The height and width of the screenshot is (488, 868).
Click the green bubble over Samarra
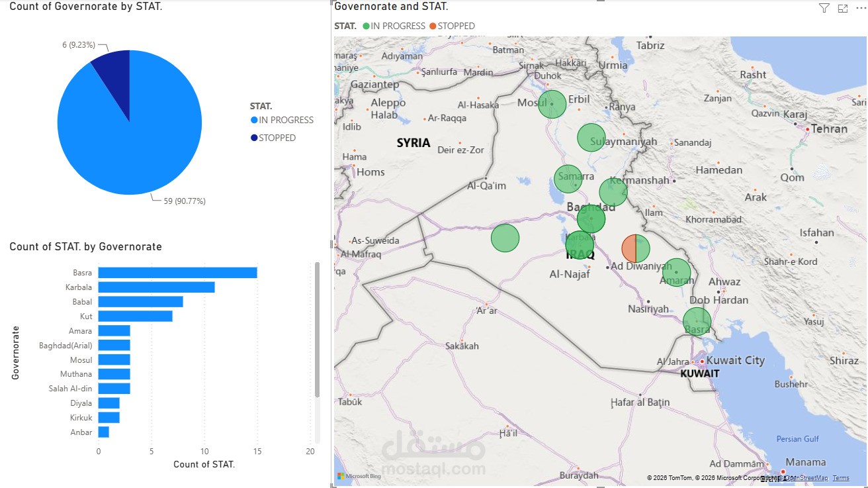click(x=568, y=179)
